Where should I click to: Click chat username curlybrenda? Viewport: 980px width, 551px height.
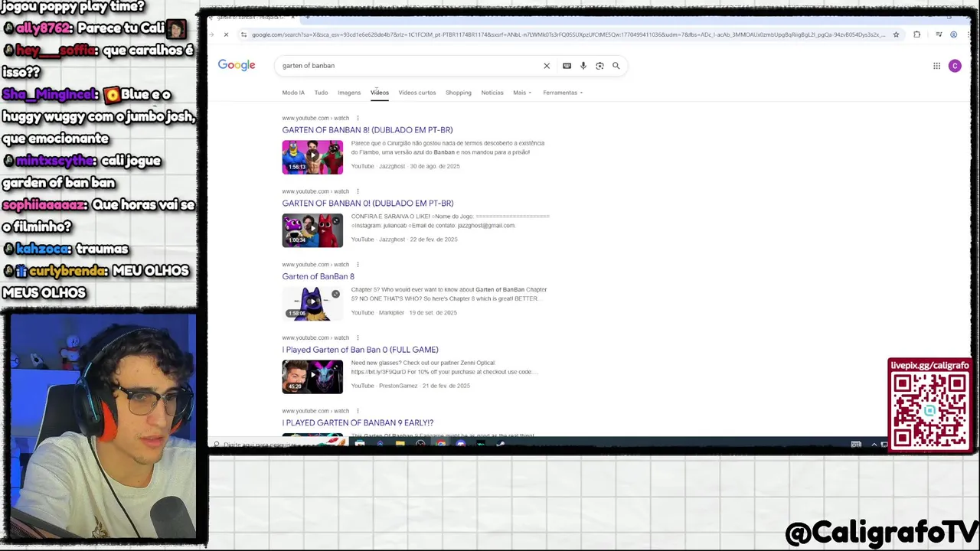68,271
